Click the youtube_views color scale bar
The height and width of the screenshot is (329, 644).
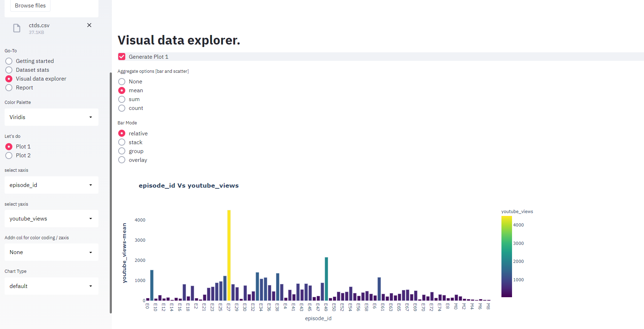click(506, 256)
